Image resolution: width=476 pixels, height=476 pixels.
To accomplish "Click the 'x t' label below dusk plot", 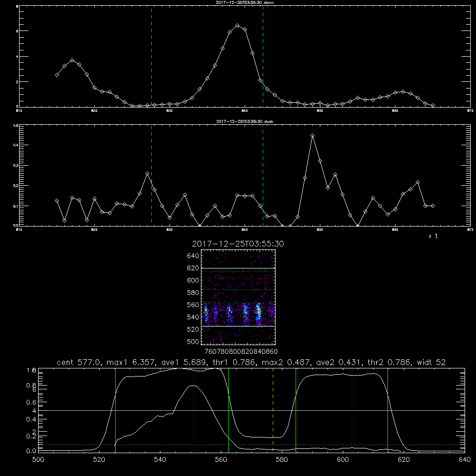I will tap(433, 236).
